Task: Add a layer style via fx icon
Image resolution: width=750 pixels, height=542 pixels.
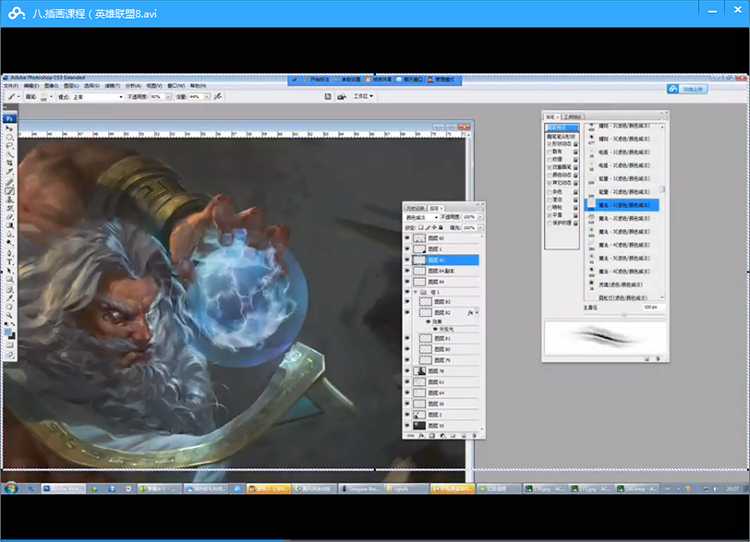Action: (421, 436)
